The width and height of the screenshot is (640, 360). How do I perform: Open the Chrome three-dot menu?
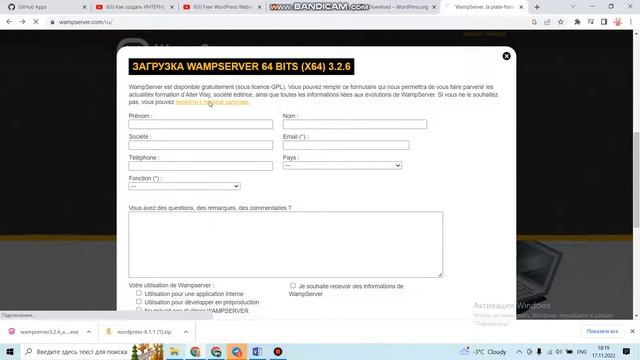coord(631,22)
